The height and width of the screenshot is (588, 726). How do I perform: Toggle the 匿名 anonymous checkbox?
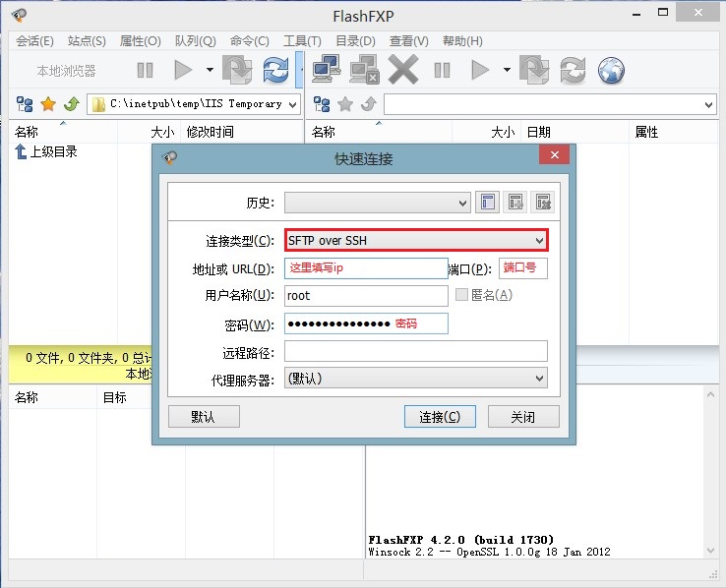point(462,295)
